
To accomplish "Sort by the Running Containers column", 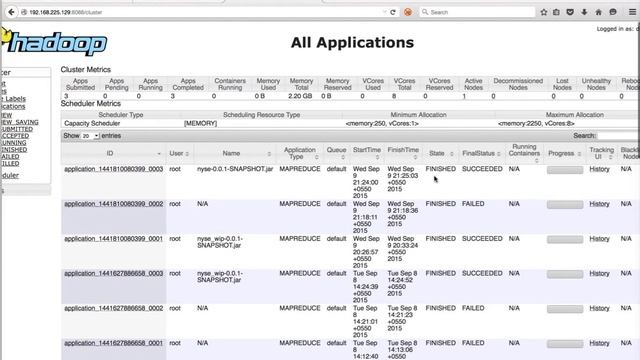I will click(524, 153).
